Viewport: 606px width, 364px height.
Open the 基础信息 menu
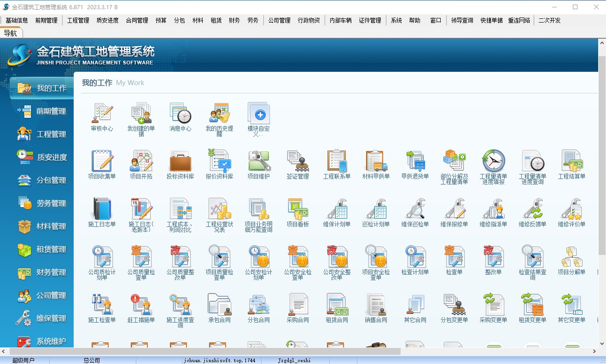pyautogui.click(x=17, y=20)
